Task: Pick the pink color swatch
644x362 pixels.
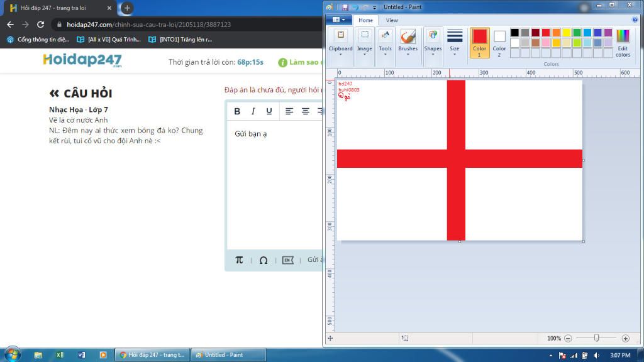Action: (x=546, y=43)
